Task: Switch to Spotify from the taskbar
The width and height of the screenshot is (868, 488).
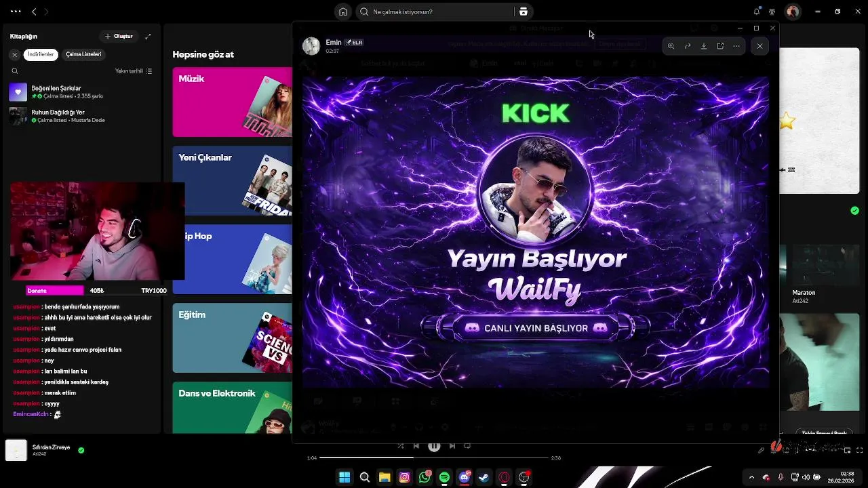Action: click(444, 477)
